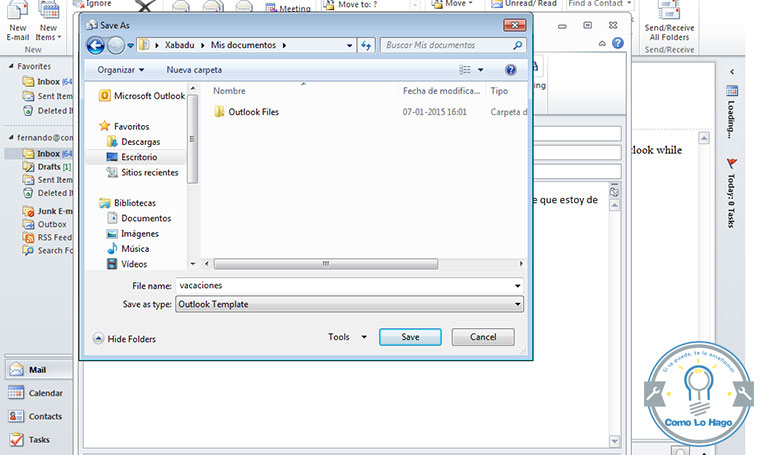
Task: Open Imágenes library
Action: coord(133,234)
